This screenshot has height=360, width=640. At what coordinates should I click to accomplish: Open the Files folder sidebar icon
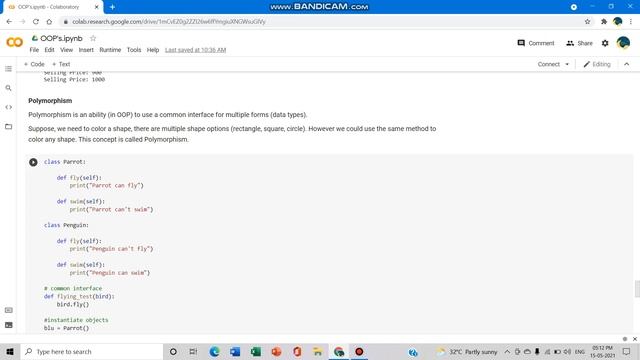(x=9, y=127)
